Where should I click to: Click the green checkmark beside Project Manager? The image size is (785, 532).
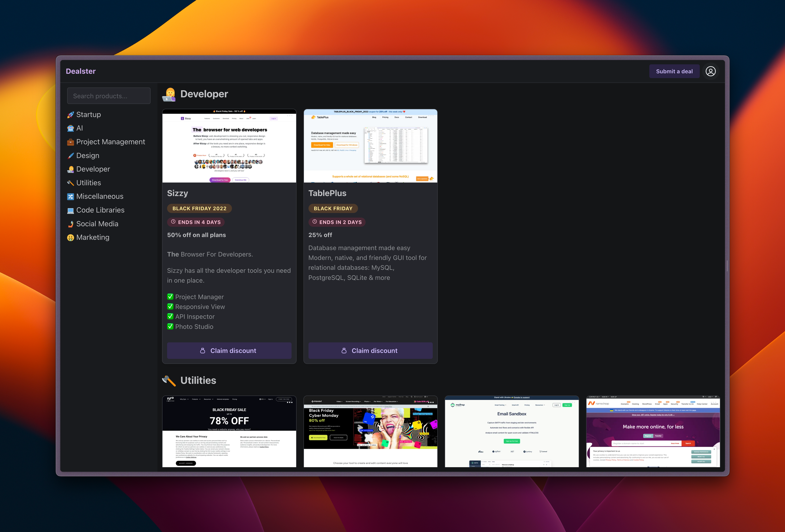click(170, 297)
